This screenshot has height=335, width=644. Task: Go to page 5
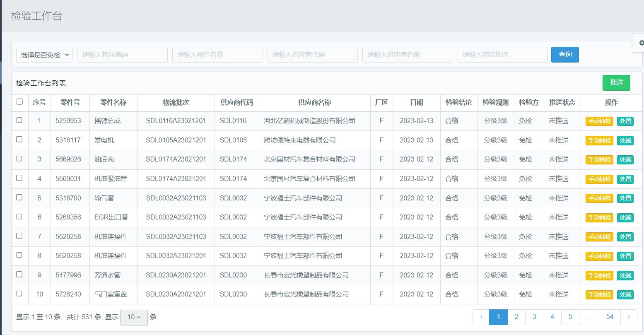point(570,317)
